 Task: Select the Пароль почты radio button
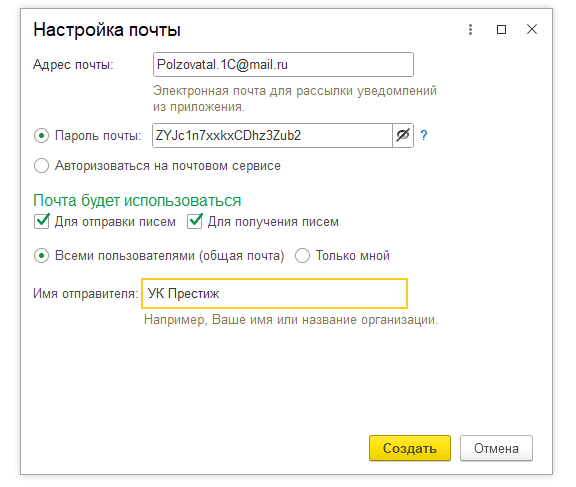point(42,136)
